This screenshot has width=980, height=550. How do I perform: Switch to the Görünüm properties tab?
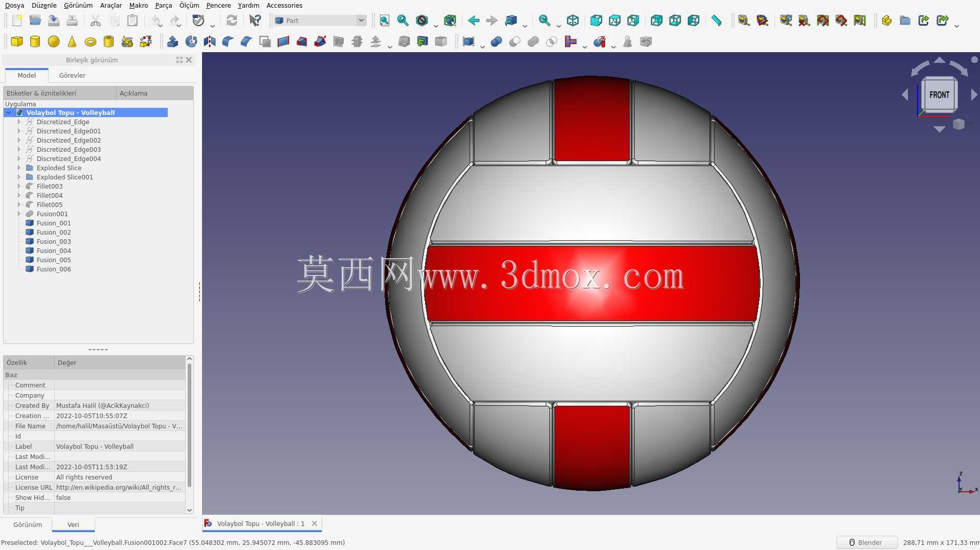[28, 524]
